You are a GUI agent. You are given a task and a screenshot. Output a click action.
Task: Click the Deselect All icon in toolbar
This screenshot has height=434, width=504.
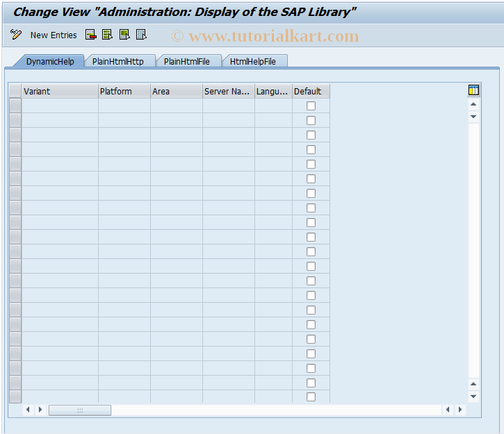141,34
